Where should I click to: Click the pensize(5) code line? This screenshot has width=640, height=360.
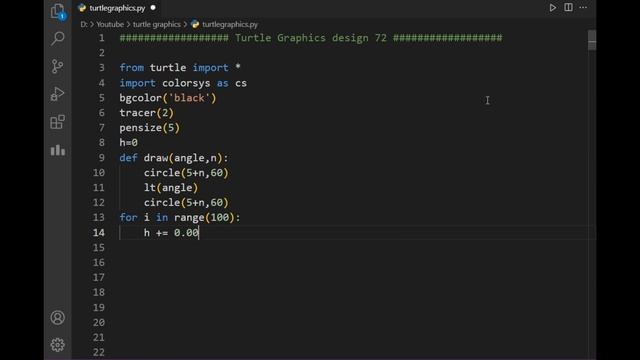pos(149,128)
